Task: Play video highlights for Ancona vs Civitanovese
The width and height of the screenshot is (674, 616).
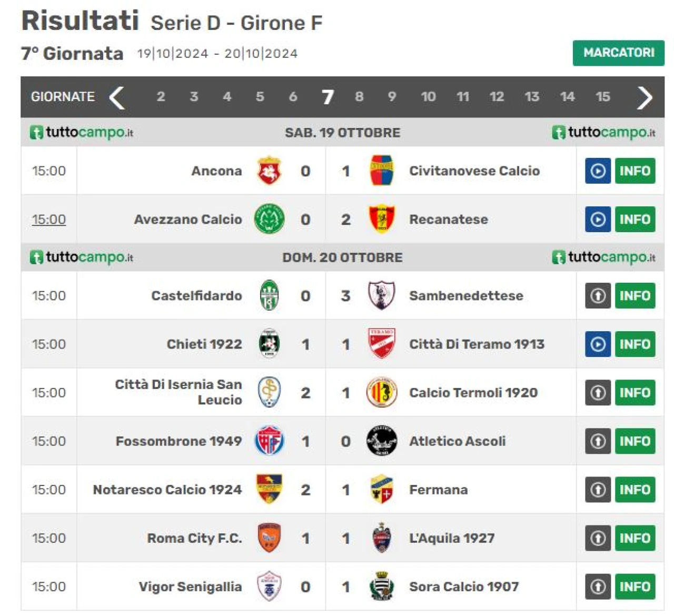Action: (x=598, y=171)
